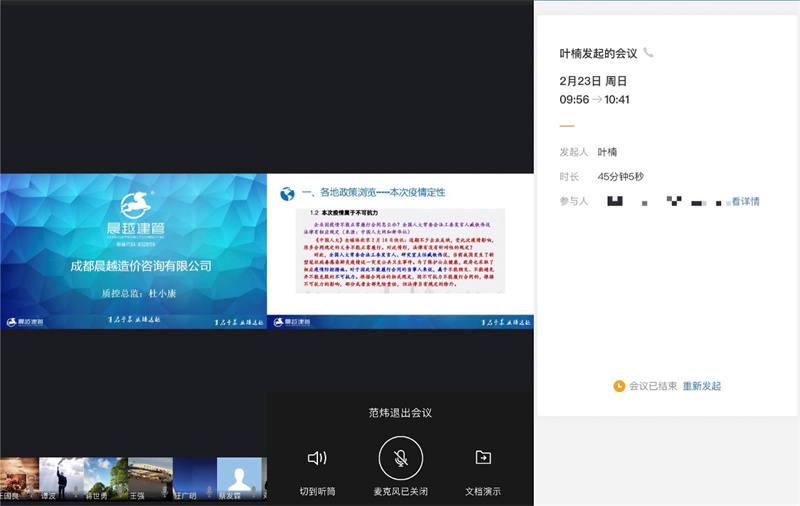Click 重新发起 to restart the meeting
The height and width of the screenshot is (506, 800).
(702, 386)
